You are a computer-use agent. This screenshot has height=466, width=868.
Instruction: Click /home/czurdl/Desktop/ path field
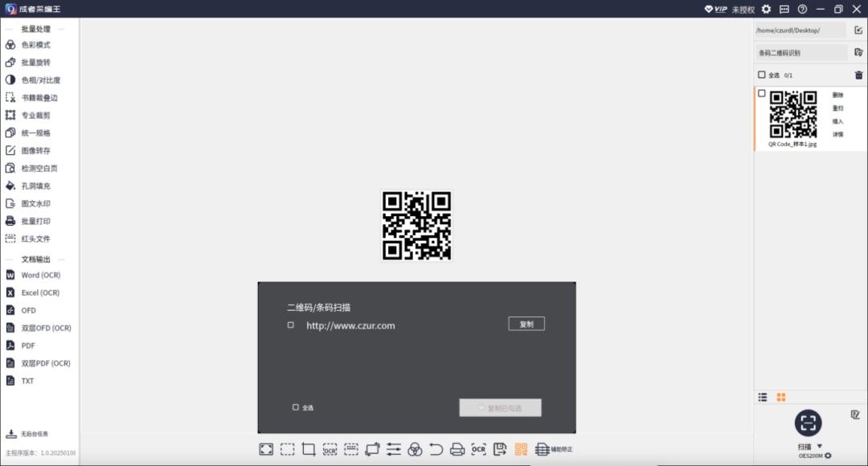pos(800,31)
